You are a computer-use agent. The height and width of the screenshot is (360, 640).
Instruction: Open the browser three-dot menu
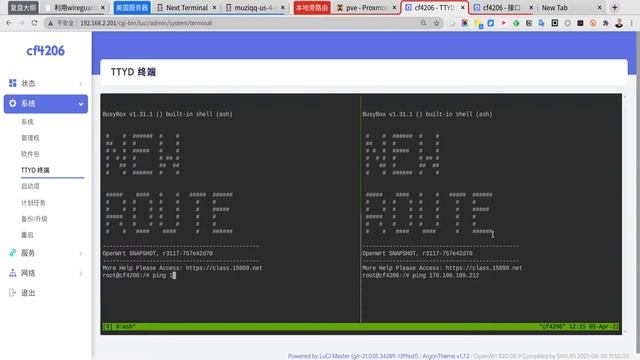pos(631,23)
